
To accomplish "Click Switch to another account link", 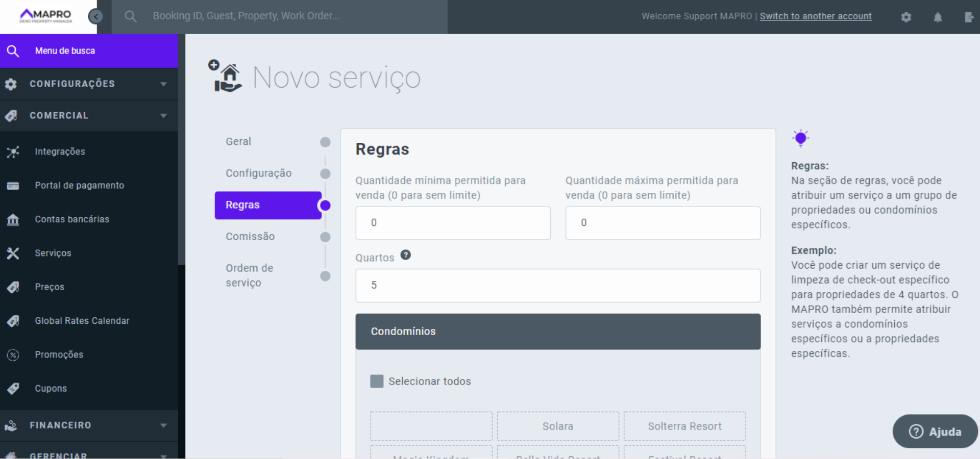I will tap(815, 16).
